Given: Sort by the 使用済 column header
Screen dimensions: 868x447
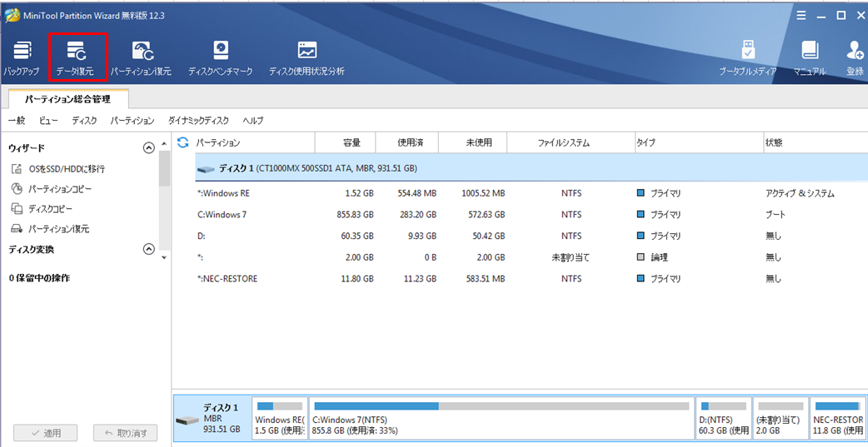Looking at the screenshot, I should click(x=407, y=142).
